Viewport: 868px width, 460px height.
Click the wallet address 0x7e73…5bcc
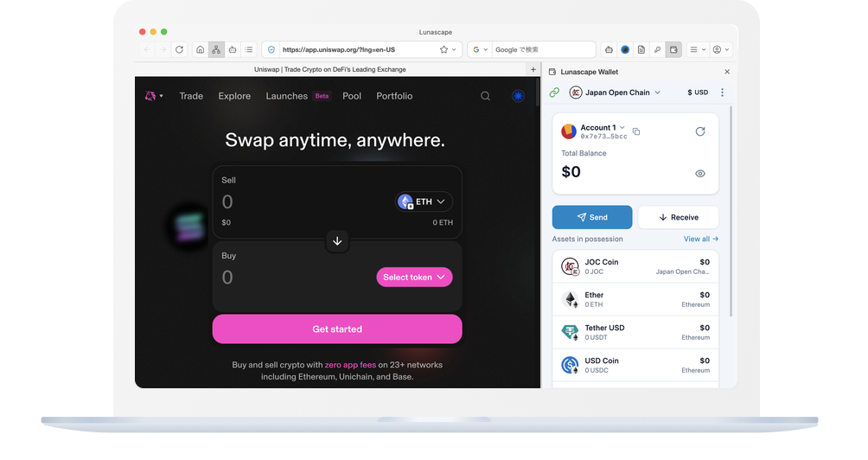(x=604, y=136)
